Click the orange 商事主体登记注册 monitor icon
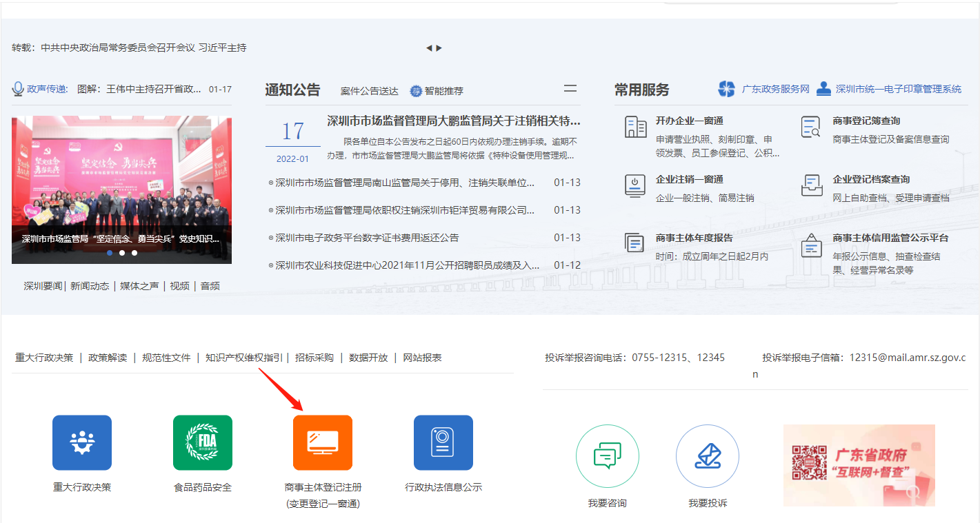980x523 pixels. click(x=323, y=442)
